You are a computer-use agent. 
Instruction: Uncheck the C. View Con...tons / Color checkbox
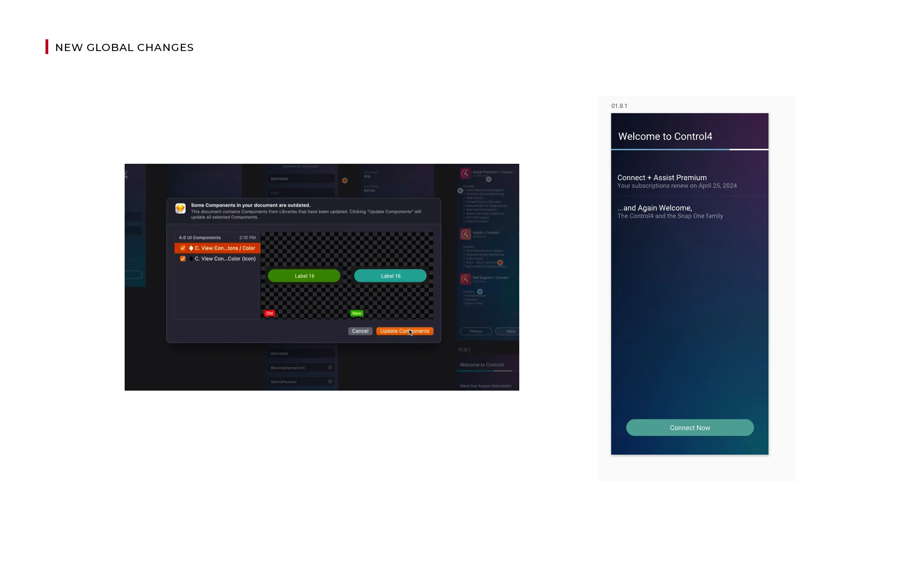point(183,248)
